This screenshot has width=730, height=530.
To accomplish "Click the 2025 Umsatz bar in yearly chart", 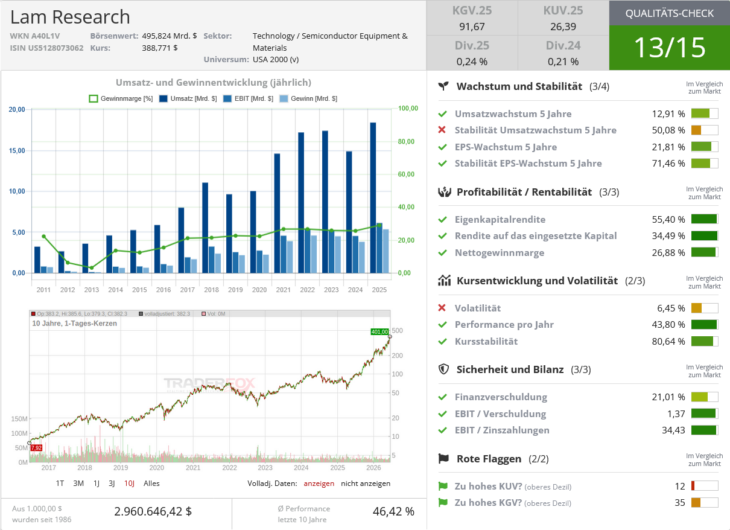I will click(x=373, y=197).
